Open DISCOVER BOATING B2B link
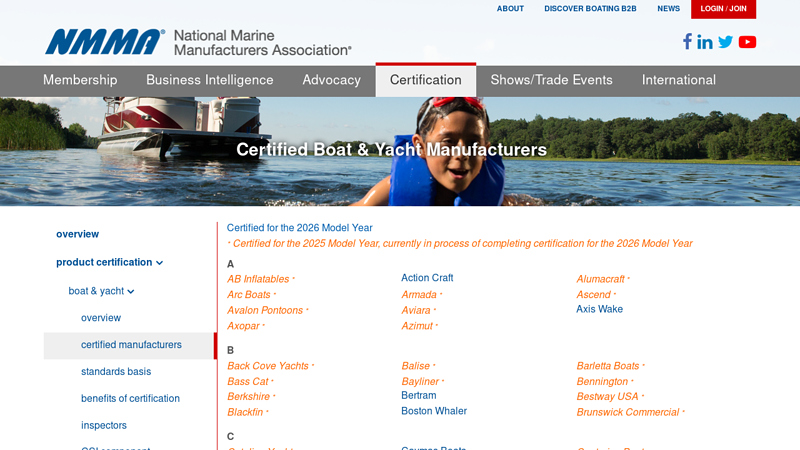This screenshot has width=800, height=450. (x=590, y=9)
